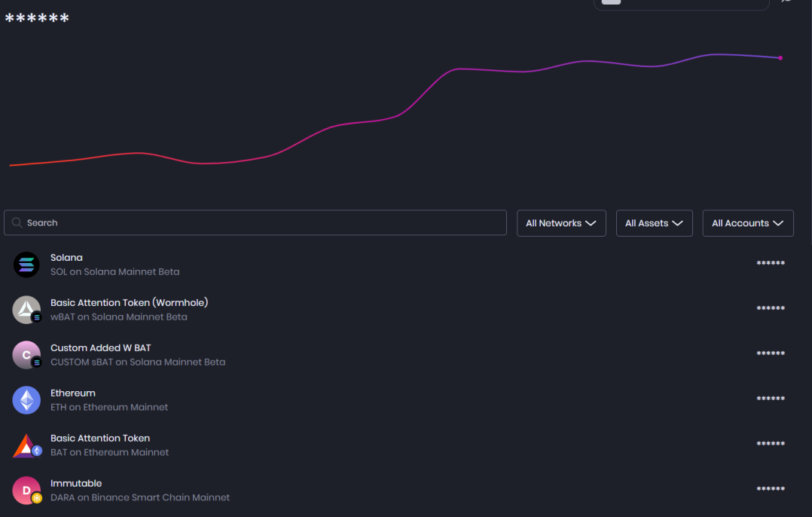Click the Ethereum diamond logo icon
Screen dimensions: 812x517
click(26, 400)
